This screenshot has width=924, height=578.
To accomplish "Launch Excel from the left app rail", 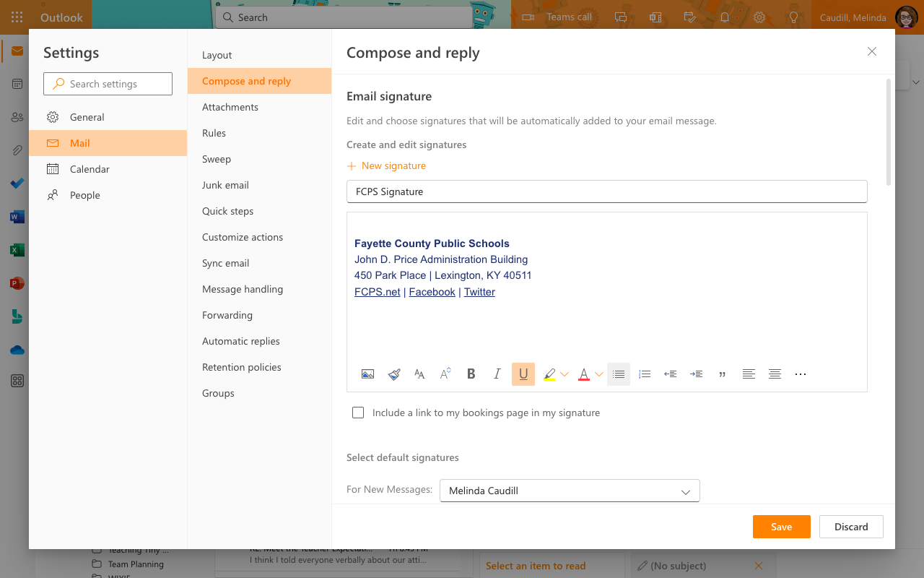I will pyautogui.click(x=17, y=250).
